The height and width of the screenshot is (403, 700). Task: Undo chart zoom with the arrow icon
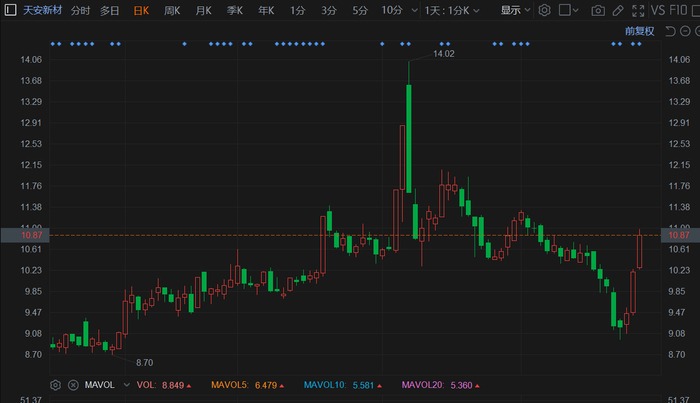(670, 31)
